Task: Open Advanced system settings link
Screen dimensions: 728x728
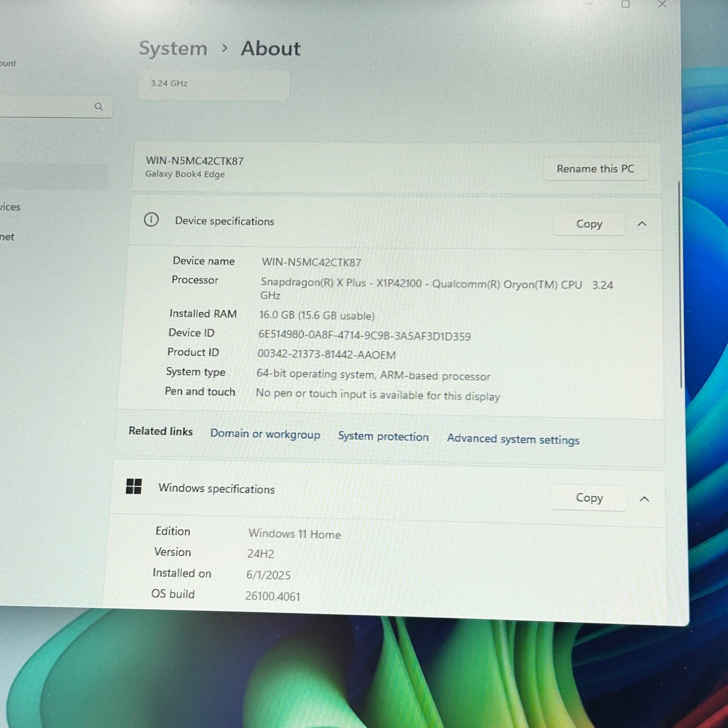Action: click(513, 439)
